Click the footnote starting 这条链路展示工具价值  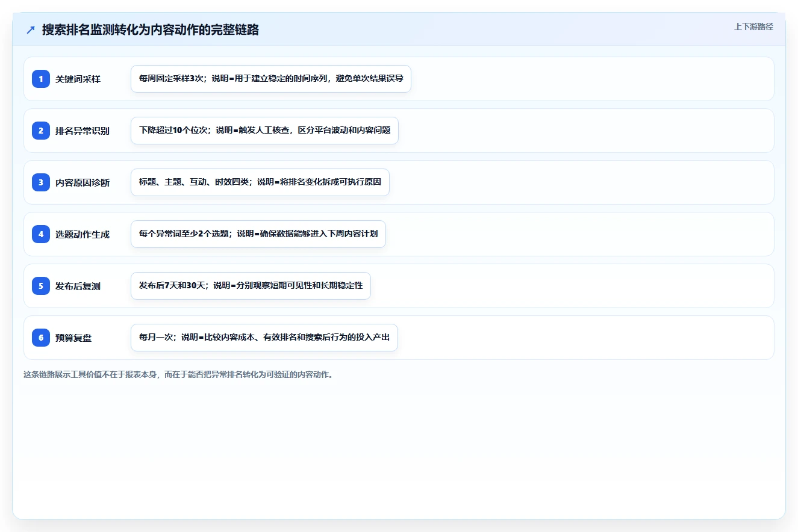[178, 374]
